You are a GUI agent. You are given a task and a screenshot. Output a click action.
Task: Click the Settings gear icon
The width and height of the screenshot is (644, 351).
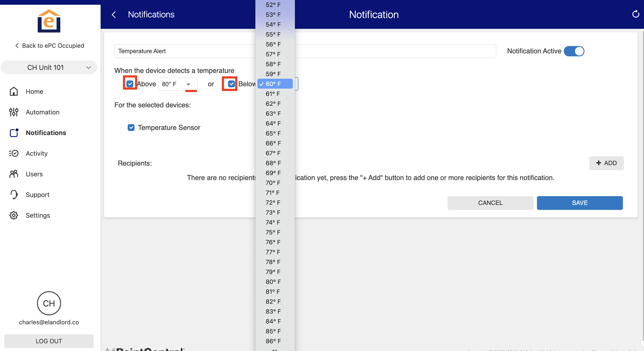[x=14, y=215]
